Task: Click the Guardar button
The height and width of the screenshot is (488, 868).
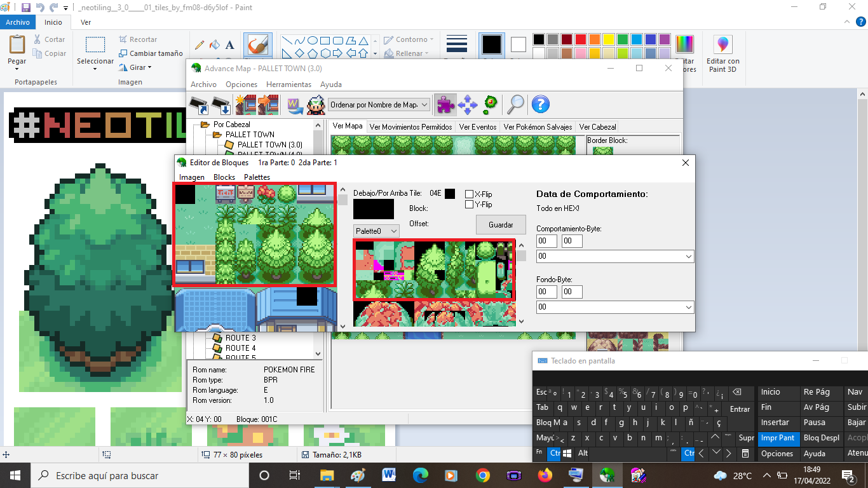Action: point(501,225)
